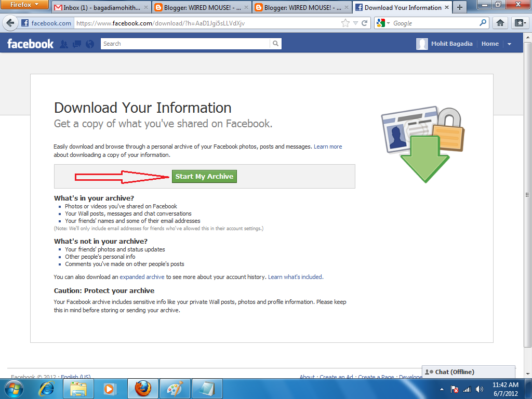Click the Create an Ad footer link
Viewport: 532px width, 399px height.
pyautogui.click(x=336, y=376)
